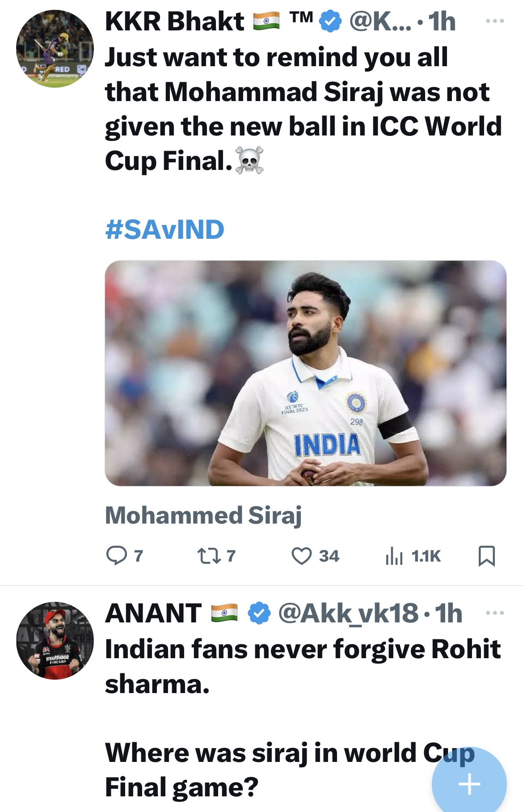Tap the compose new post button

coord(469,784)
